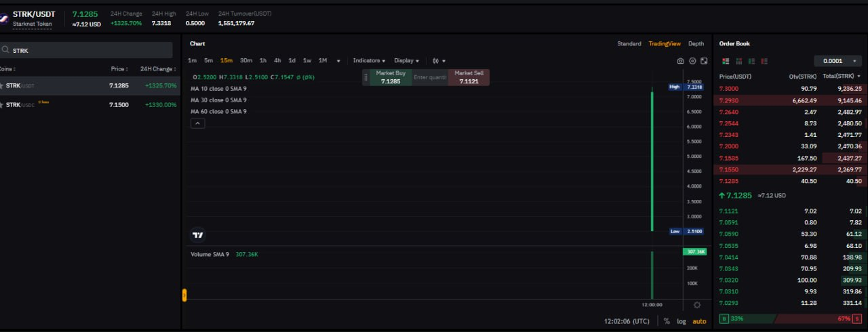This screenshot has width=868, height=332.
Task: Focus the STRK search box
Action: tap(86, 50)
